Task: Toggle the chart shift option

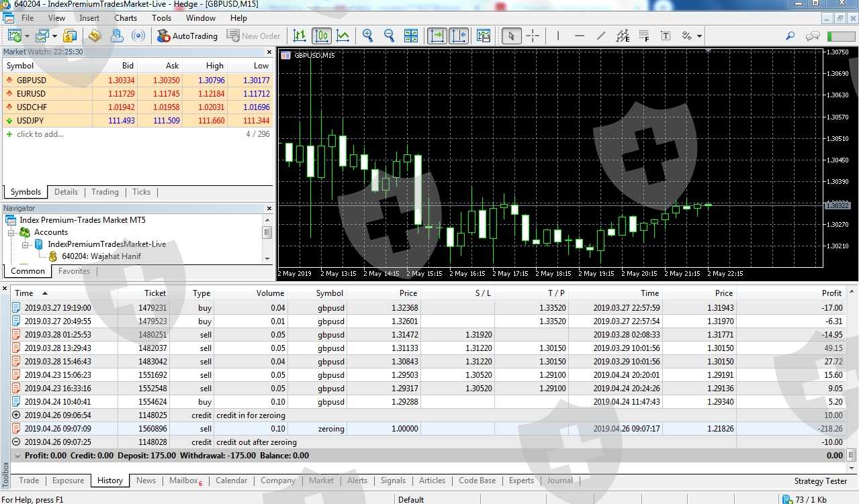Action: pyautogui.click(x=459, y=36)
